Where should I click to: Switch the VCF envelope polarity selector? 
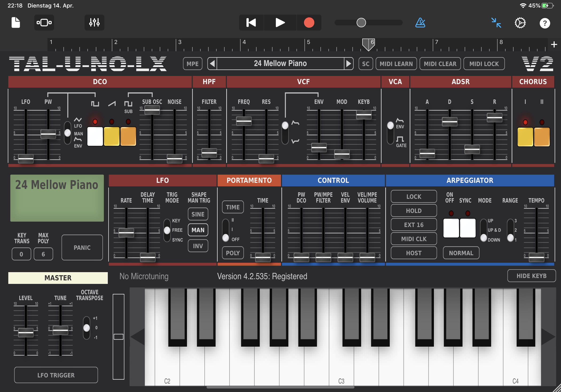click(285, 133)
